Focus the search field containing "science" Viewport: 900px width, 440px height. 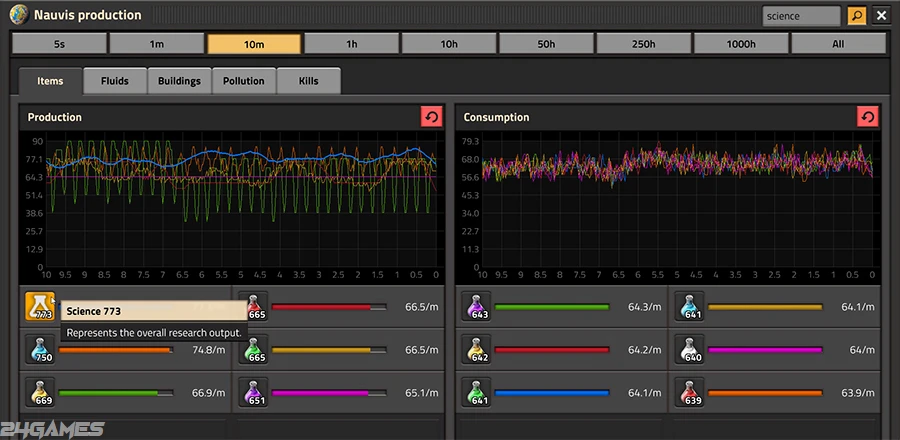(x=801, y=16)
